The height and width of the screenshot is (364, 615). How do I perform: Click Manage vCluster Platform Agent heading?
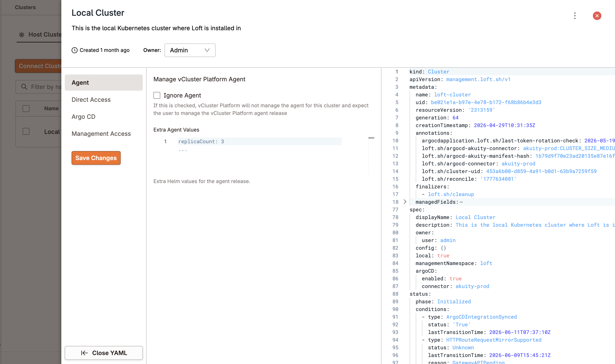click(x=199, y=79)
